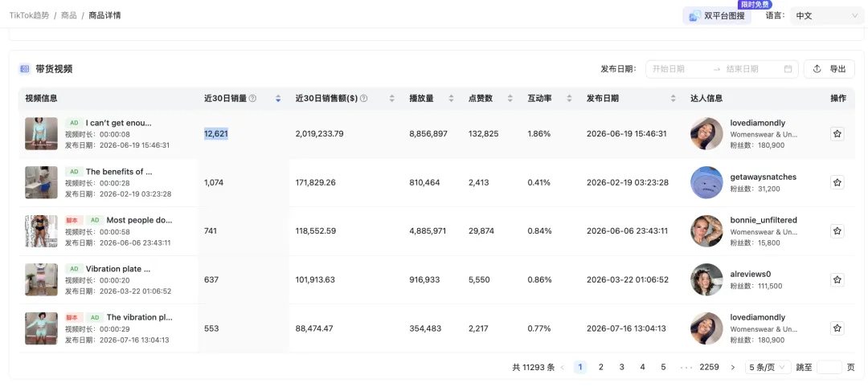868x387 pixels.
Task: Open getawaysnatches creator avatar
Action: (706, 182)
